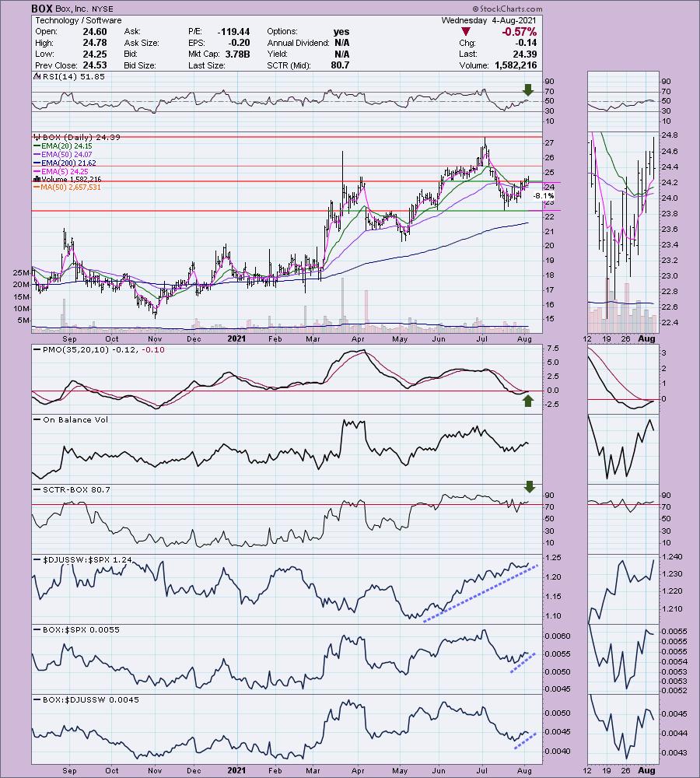Click the EMA(200) 21.62 legend entry

click(x=68, y=163)
